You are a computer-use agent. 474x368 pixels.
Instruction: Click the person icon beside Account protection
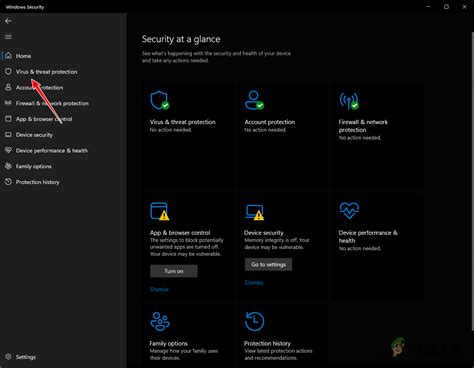pyautogui.click(x=8, y=87)
